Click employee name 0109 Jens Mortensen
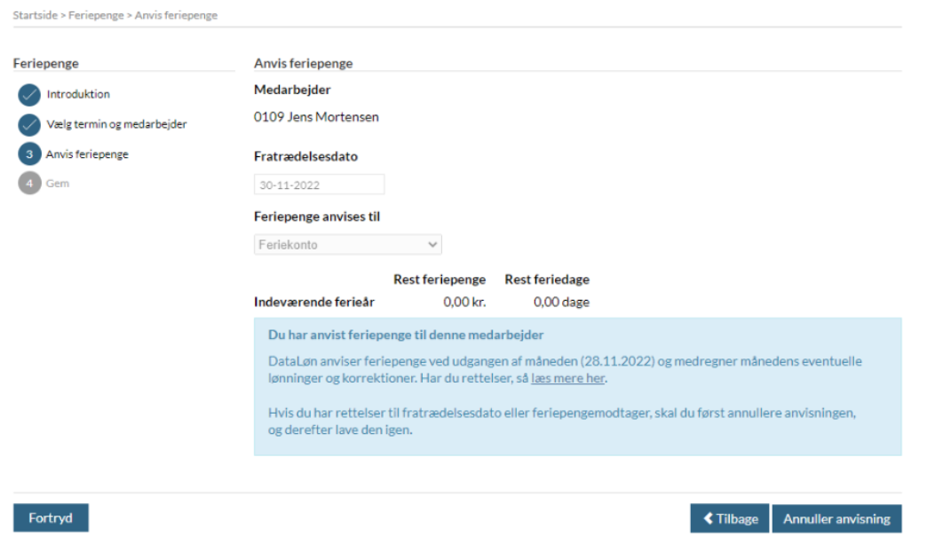Viewport: 927px width, 560px height. click(x=316, y=117)
